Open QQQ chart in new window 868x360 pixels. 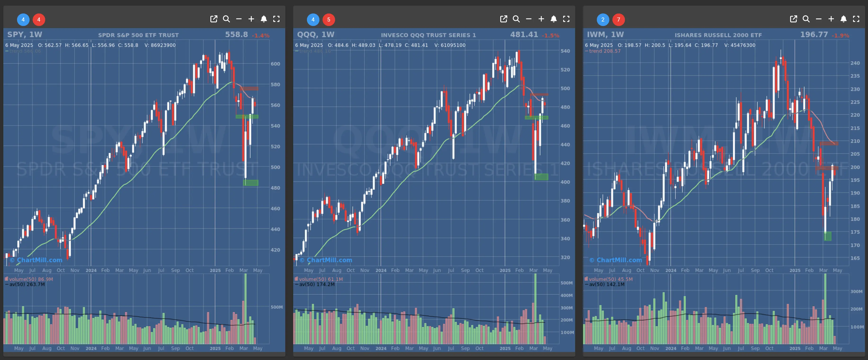(x=503, y=19)
